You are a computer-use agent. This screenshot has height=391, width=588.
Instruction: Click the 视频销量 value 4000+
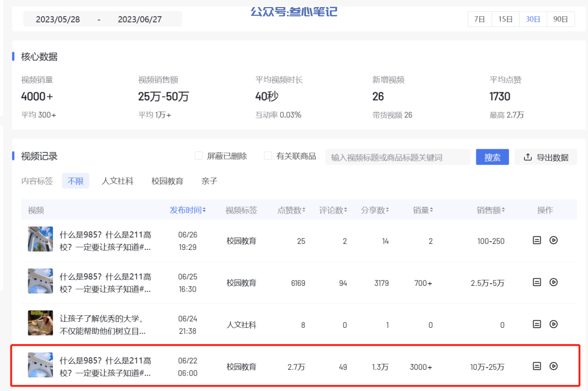pyautogui.click(x=37, y=96)
